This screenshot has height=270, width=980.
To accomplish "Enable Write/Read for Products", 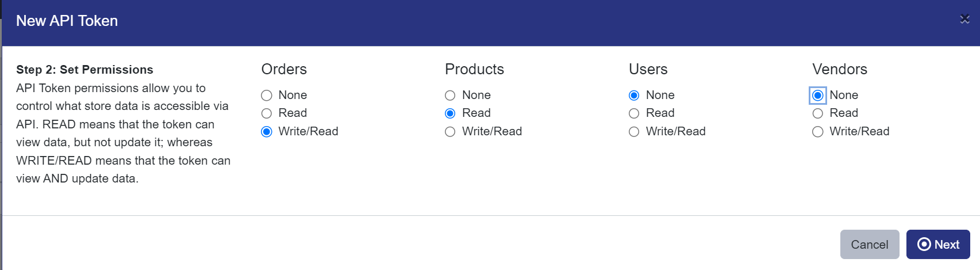I will pos(450,132).
